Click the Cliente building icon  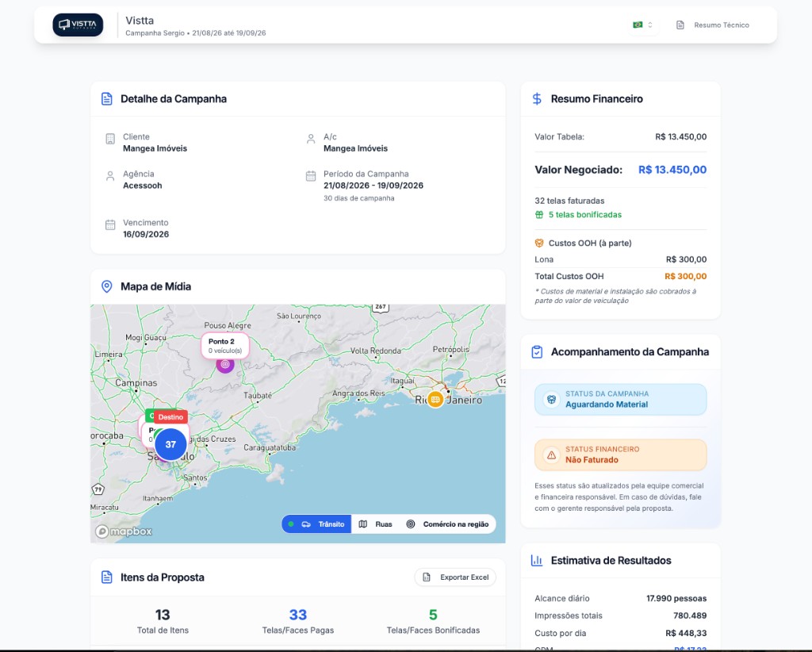110,139
